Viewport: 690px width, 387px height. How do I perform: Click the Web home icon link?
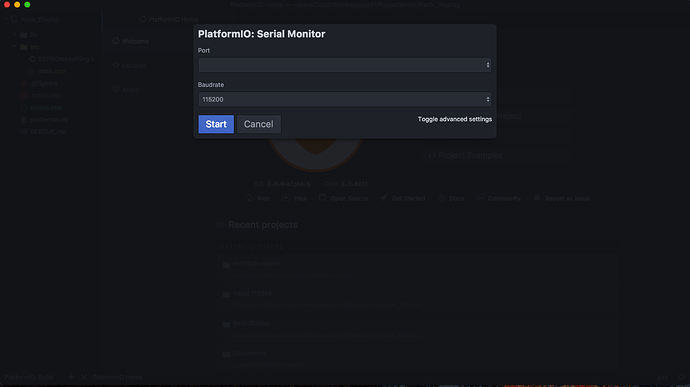pyautogui.click(x=249, y=198)
